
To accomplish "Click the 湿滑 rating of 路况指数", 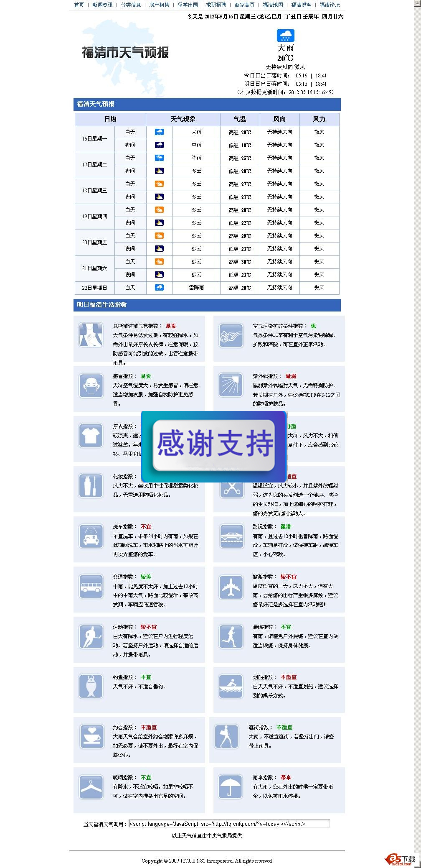I will pyautogui.click(x=286, y=526).
